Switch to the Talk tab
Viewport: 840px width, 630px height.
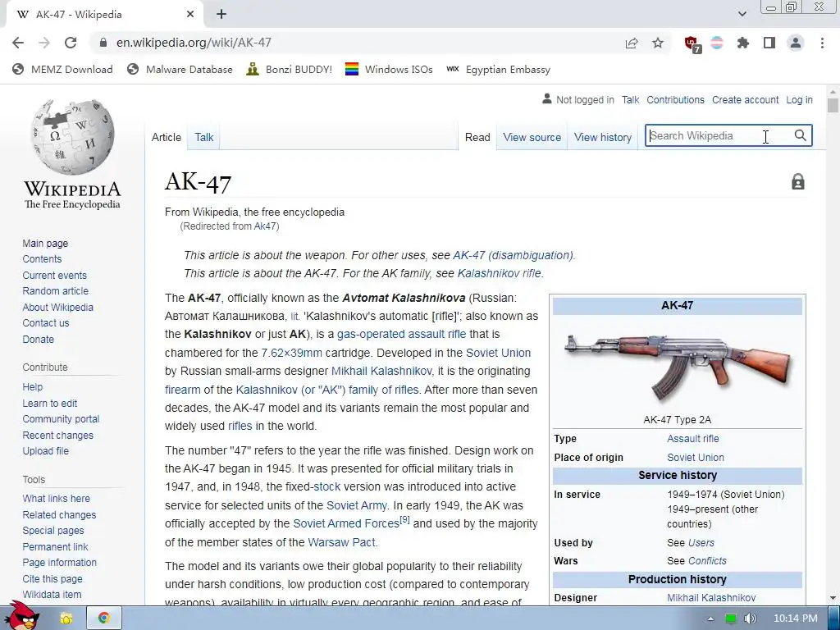click(204, 137)
